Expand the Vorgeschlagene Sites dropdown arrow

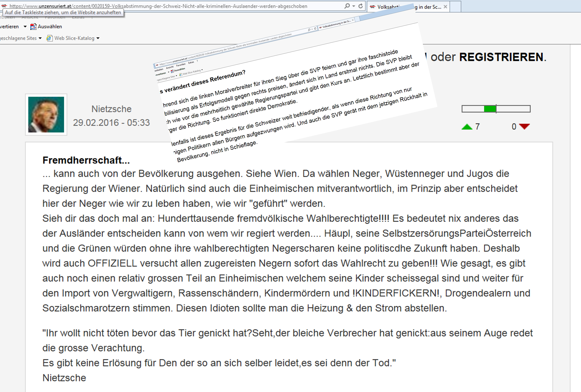click(x=40, y=38)
